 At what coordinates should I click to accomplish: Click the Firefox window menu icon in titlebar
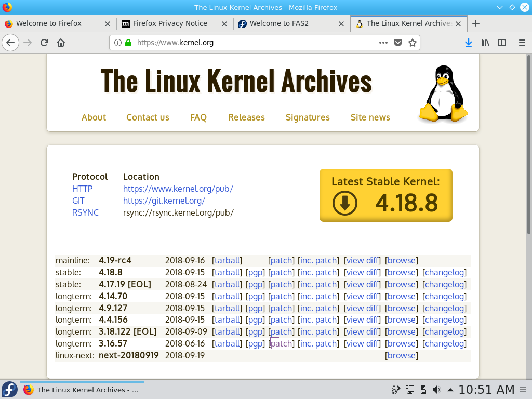click(7, 7)
